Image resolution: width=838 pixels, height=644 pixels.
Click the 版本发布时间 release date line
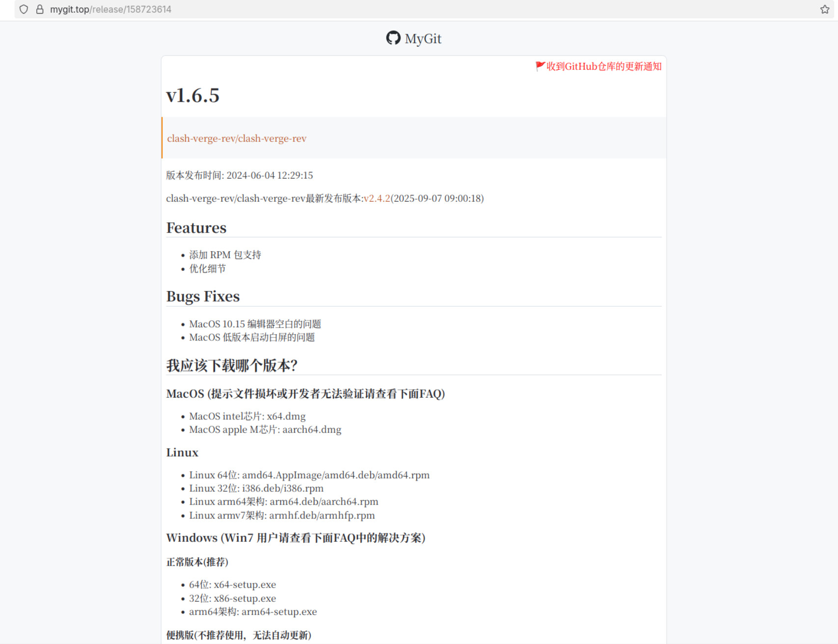pos(239,175)
